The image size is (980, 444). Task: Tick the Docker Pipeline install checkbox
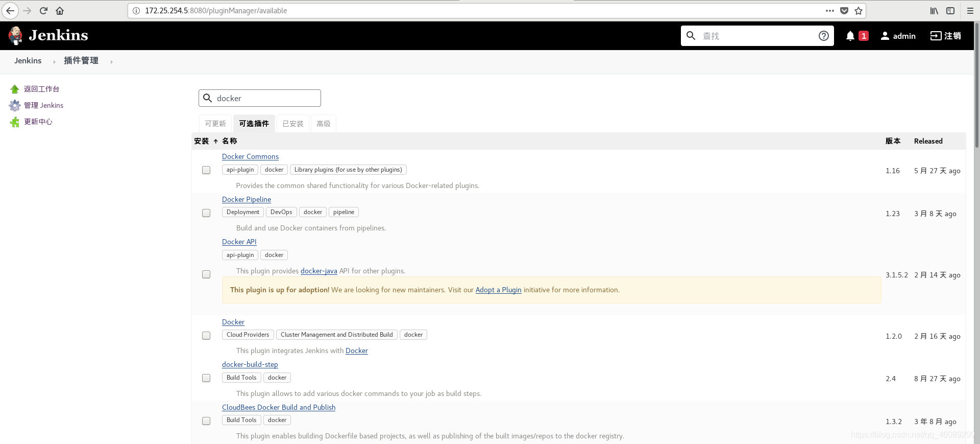pyautogui.click(x=206, y=213)
